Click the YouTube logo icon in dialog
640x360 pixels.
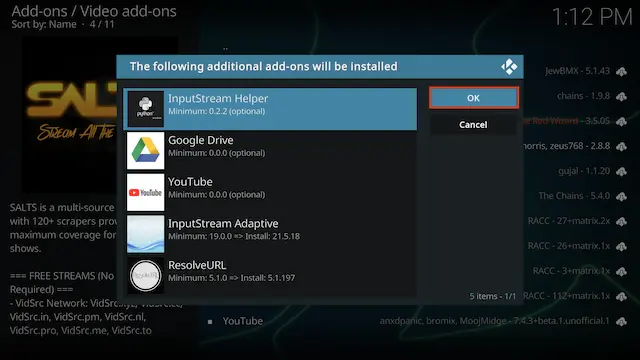pyautogui.click(x=145, y=192)
